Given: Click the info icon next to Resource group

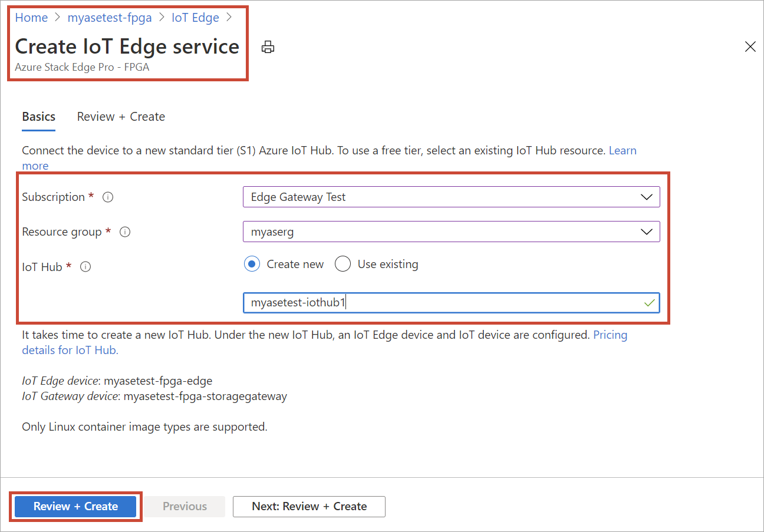Looking at the screenshot, I should click(x=125, y=232).
